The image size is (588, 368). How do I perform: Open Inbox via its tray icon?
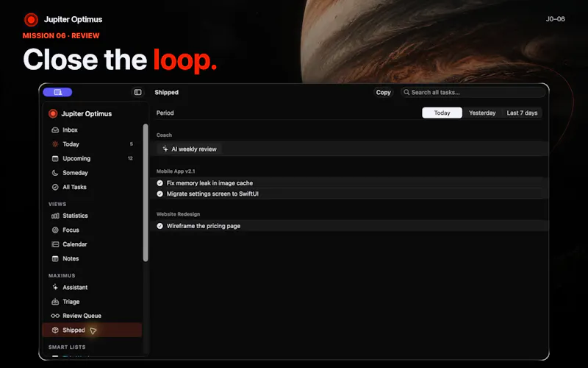pos(55,130)
